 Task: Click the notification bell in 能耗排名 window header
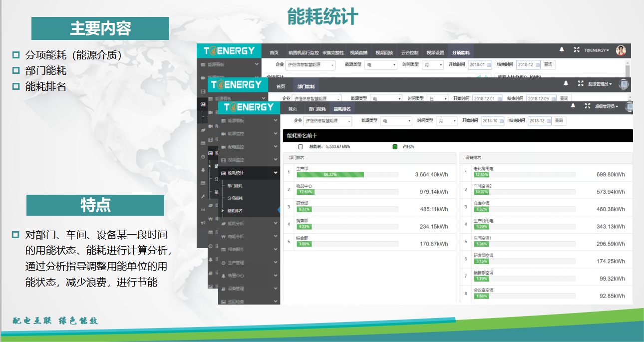tap(573, 106)
